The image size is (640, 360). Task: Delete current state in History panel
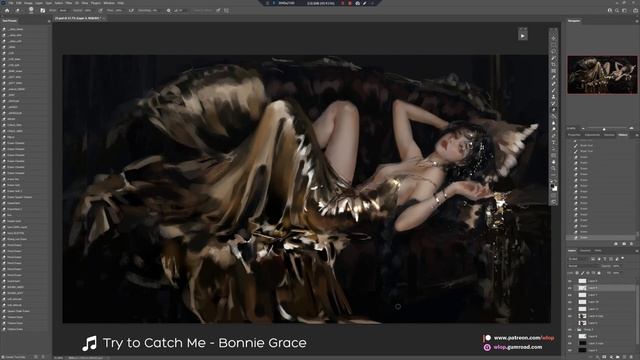(631, 244)
